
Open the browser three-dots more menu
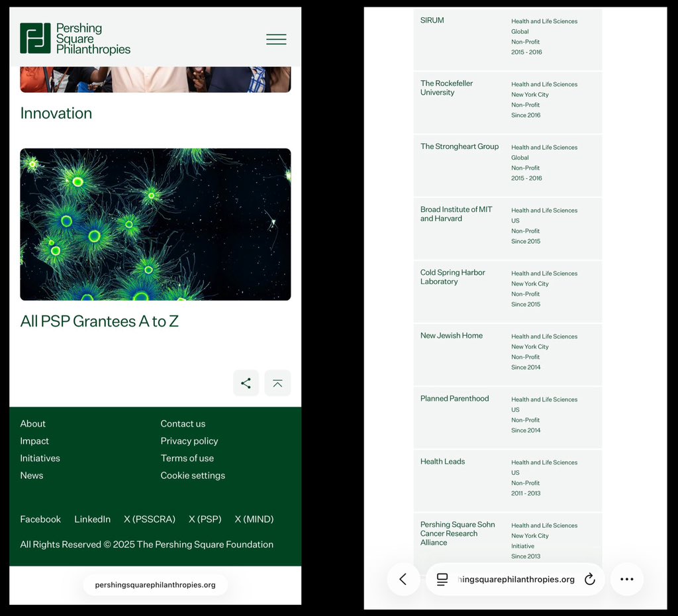click(x=626, y=579)
